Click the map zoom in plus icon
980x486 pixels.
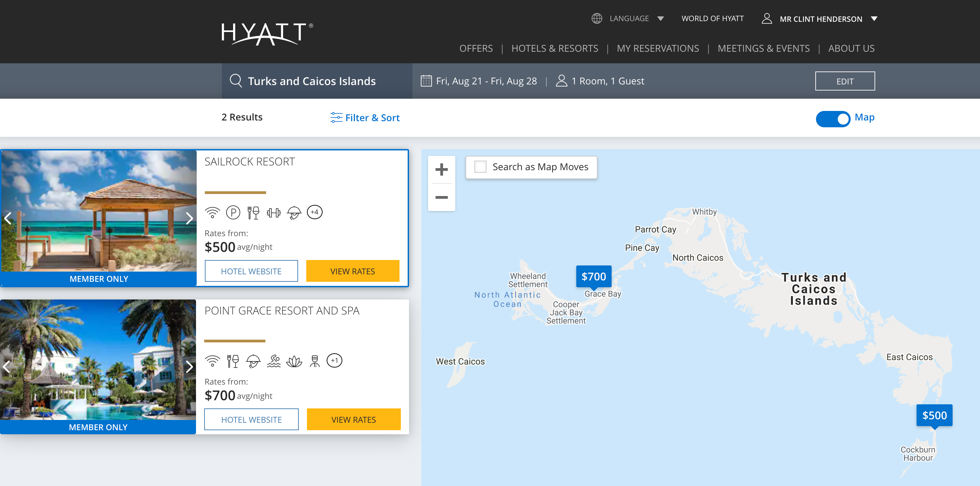[x=441, y=169]
